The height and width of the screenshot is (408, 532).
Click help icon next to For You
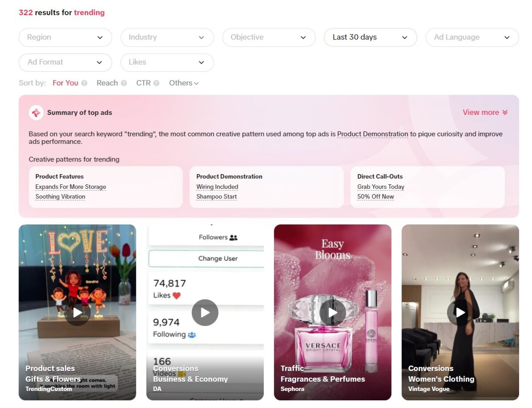point(84,83)
